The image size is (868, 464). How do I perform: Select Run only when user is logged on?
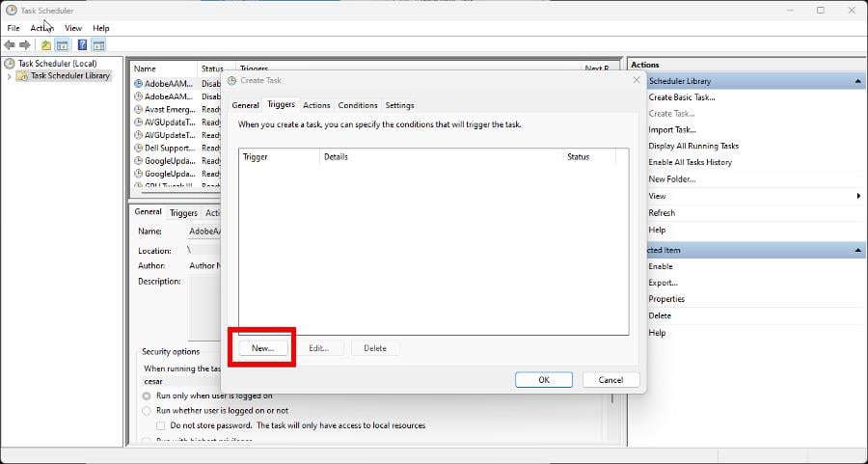[x=147, y=396]
